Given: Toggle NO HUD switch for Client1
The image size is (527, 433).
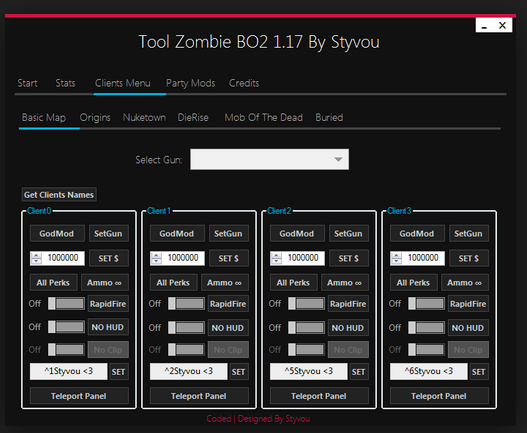Looking at the screenshot, I should click(x=186, y=327).
